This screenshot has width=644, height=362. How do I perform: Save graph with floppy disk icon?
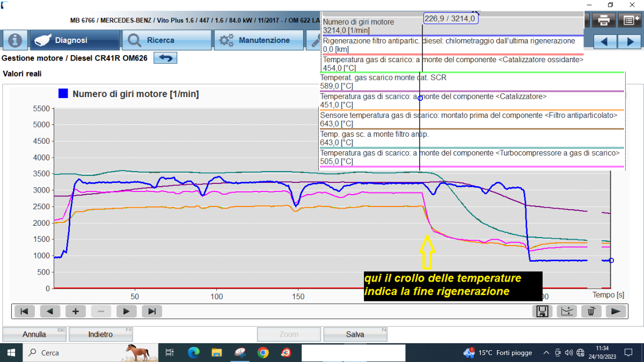(543, 311)
